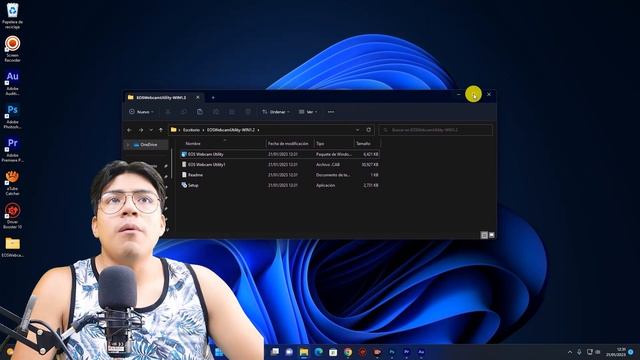Click Escritorio in the breadcrumb path
The width and height of the screenshot is (640, 360).
191,130
